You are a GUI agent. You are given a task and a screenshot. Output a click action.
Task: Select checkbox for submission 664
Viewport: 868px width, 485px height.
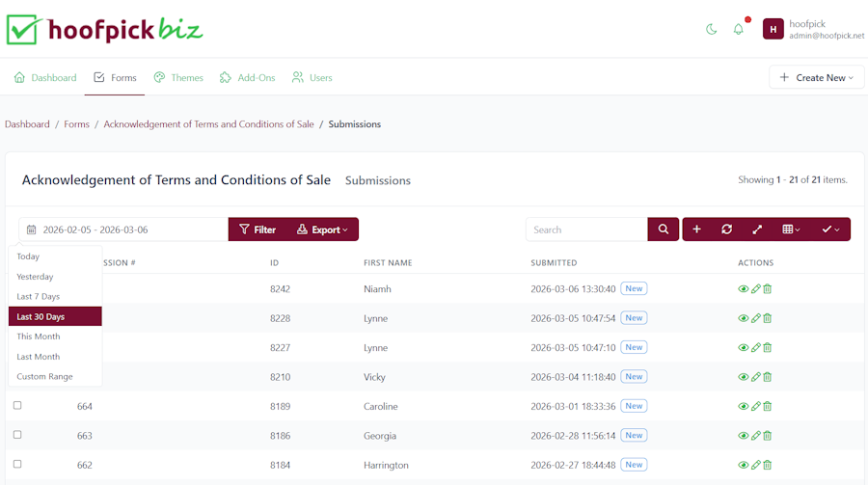[17, 405]
